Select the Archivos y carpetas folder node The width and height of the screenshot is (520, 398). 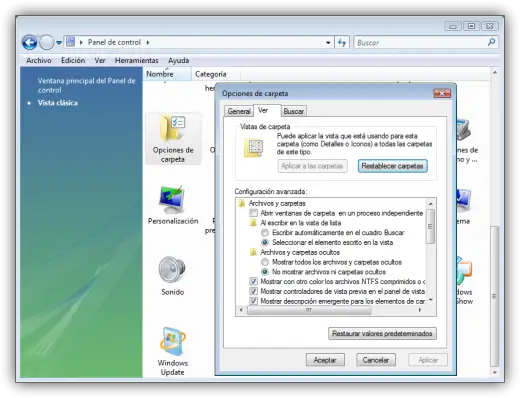click(x=277, y=203)
